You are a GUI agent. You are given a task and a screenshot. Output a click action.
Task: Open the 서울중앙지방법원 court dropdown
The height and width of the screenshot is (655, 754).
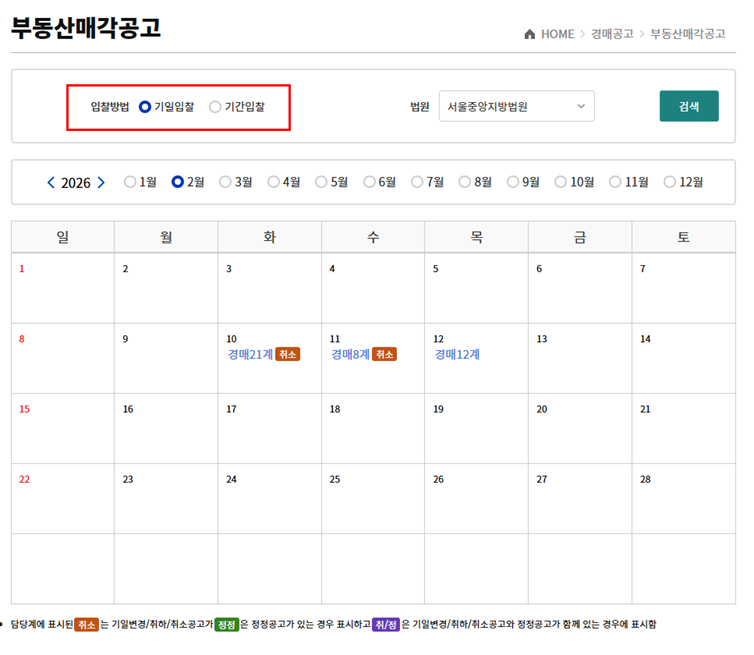(x=516, y=107)
